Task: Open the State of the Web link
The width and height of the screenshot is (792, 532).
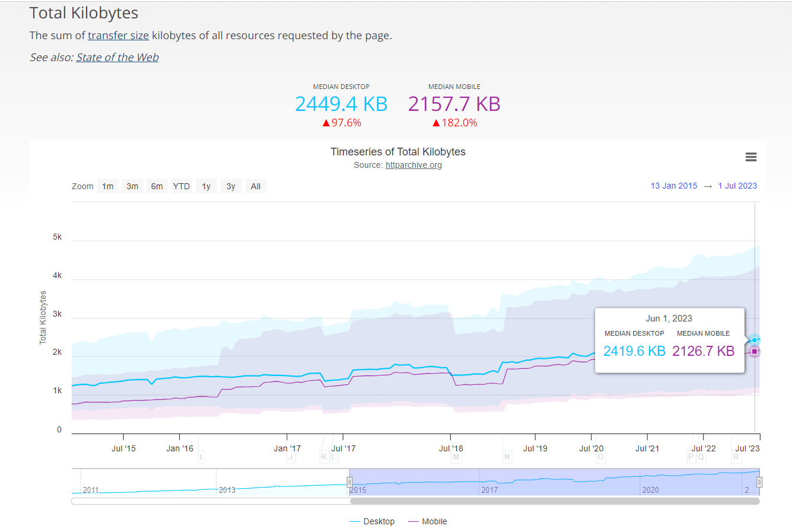Action: (117, 58)
